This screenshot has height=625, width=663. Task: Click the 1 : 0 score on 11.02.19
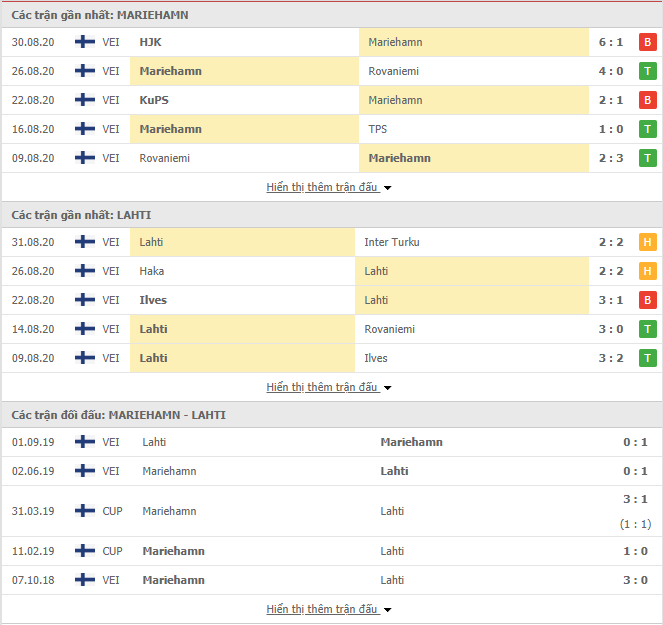click(635, 551)
